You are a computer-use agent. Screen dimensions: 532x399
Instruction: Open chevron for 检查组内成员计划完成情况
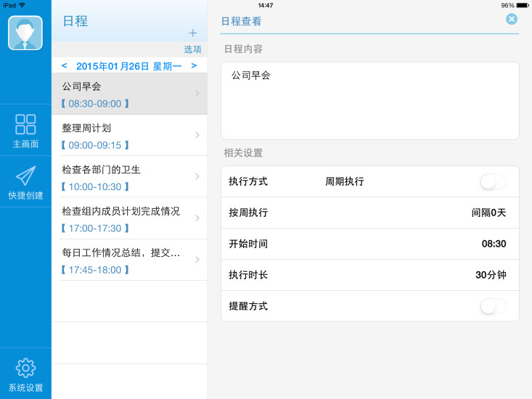tap(197, 218)
